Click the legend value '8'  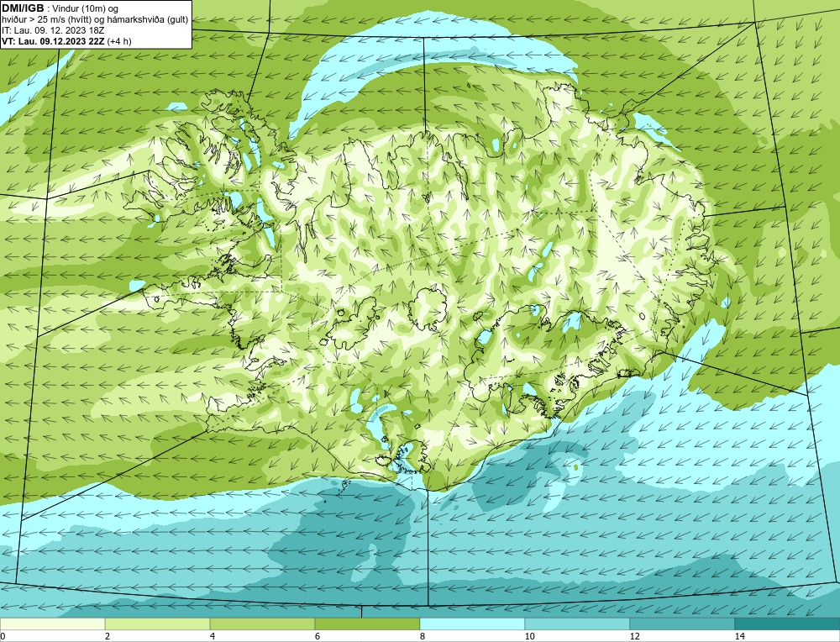423,636
